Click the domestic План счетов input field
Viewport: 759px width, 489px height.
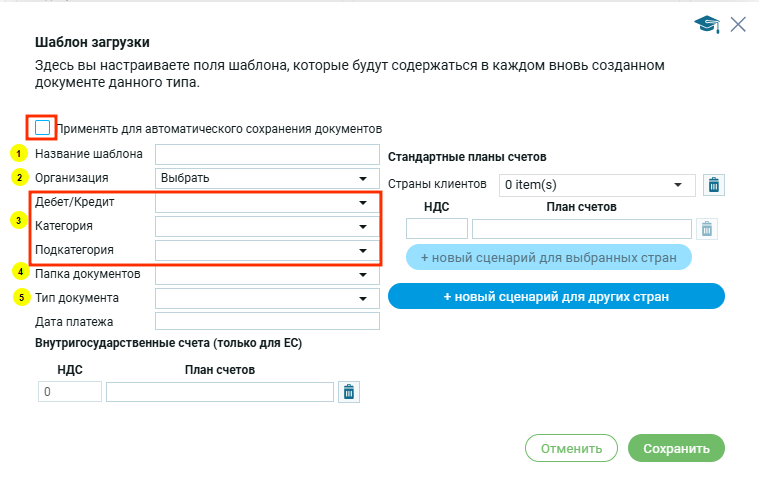click(x=219, y=393)
